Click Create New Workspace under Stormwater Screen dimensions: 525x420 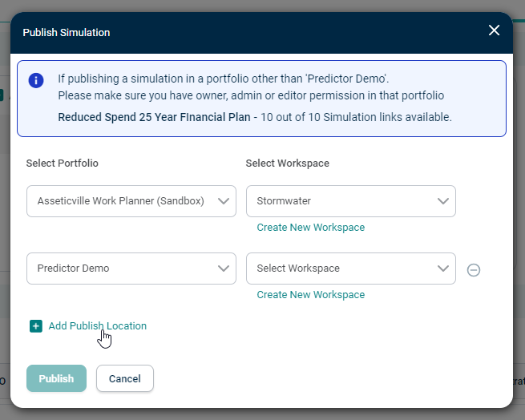click(311, 228)
